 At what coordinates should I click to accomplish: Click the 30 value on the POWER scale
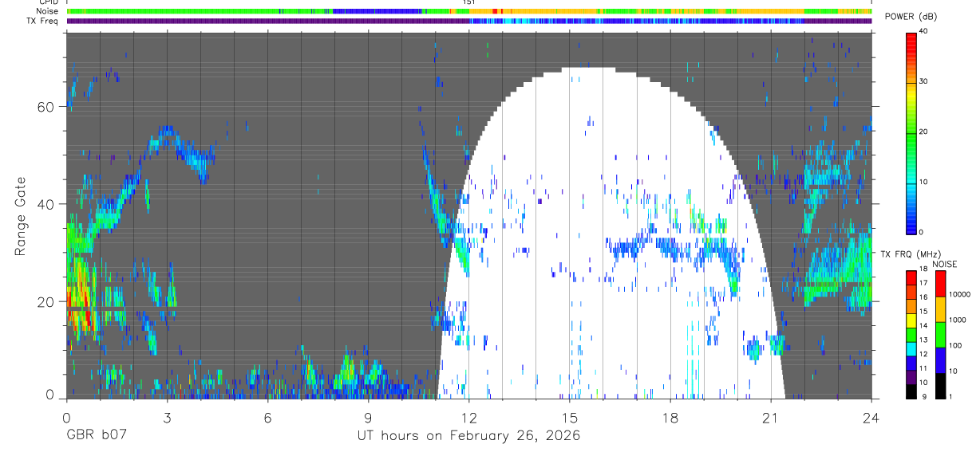tap(924, 82)
